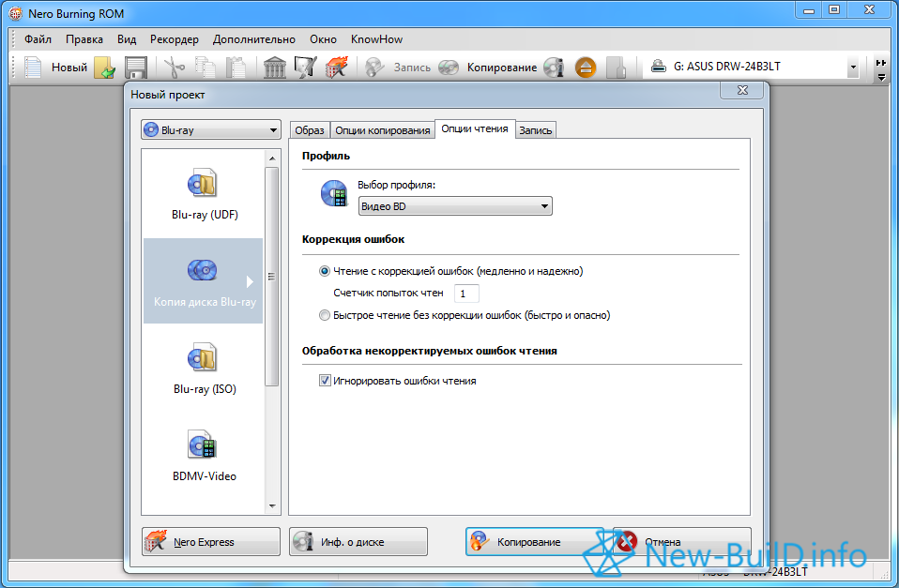This screenshot has height=588, width=899.
Task: Click the project list scrollbar thumb
Action: click(272, 277)
